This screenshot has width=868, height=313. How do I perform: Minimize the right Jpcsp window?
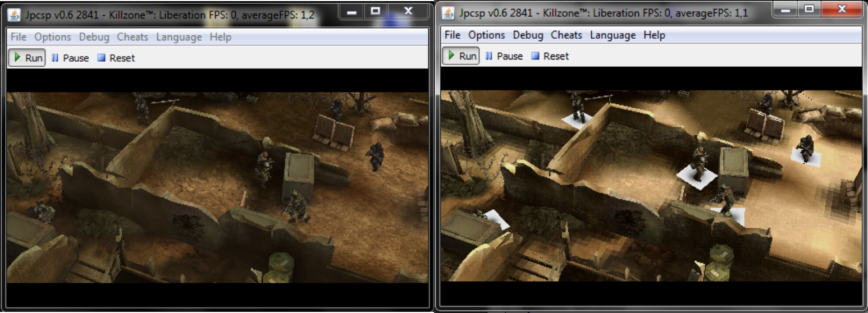click(785, 8)
